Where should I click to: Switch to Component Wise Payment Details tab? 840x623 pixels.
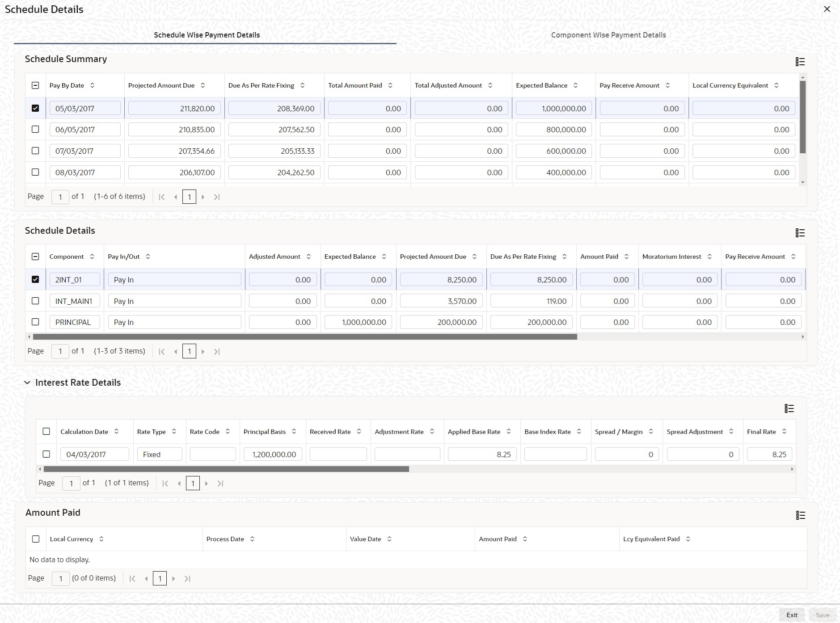click(608, 35)
